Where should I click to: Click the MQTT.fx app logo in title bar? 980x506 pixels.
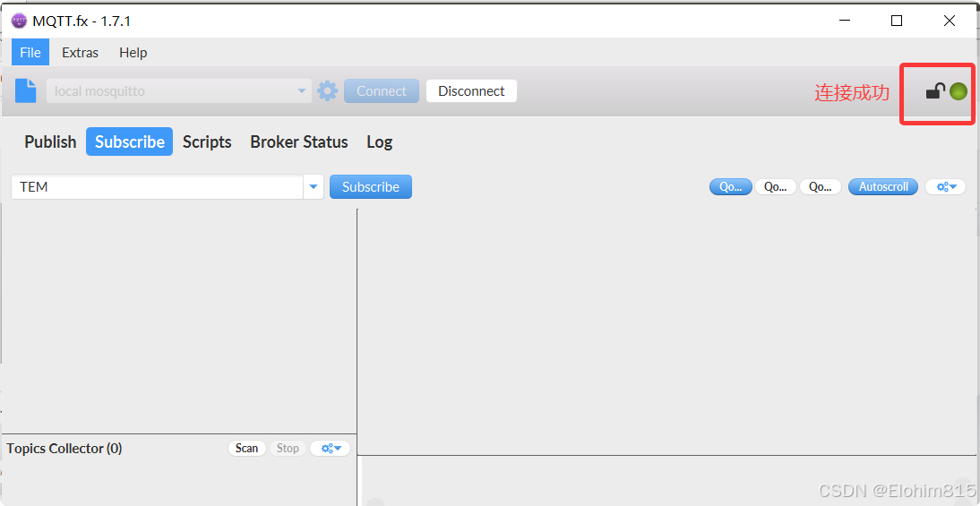pos(20,21)
